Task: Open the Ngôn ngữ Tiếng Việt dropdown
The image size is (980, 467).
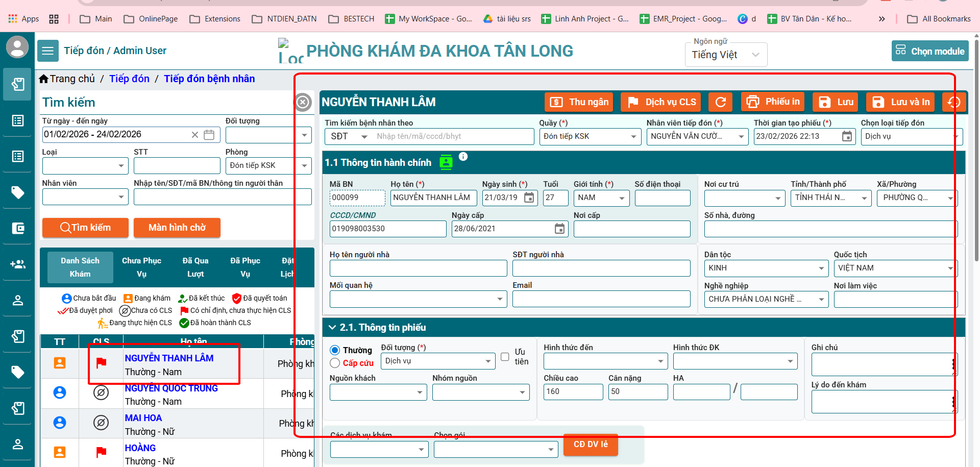Action: click(x=726, y=55)
